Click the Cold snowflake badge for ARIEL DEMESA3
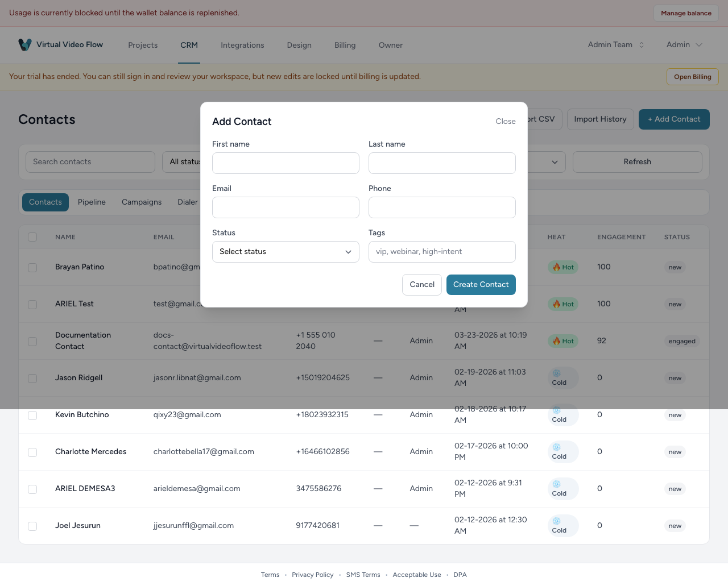The height and width of the screenshot is (586, 728). click(563, 489)
